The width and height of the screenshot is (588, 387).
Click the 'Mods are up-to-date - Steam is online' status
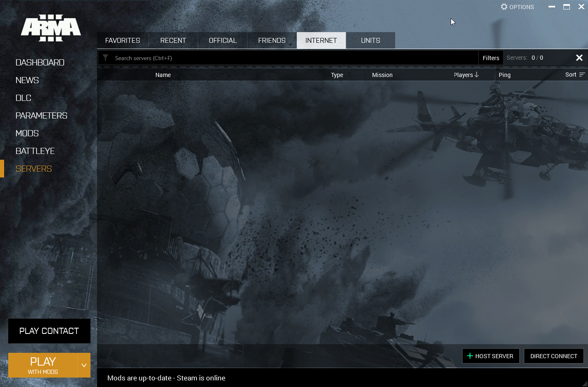[166, 378]
